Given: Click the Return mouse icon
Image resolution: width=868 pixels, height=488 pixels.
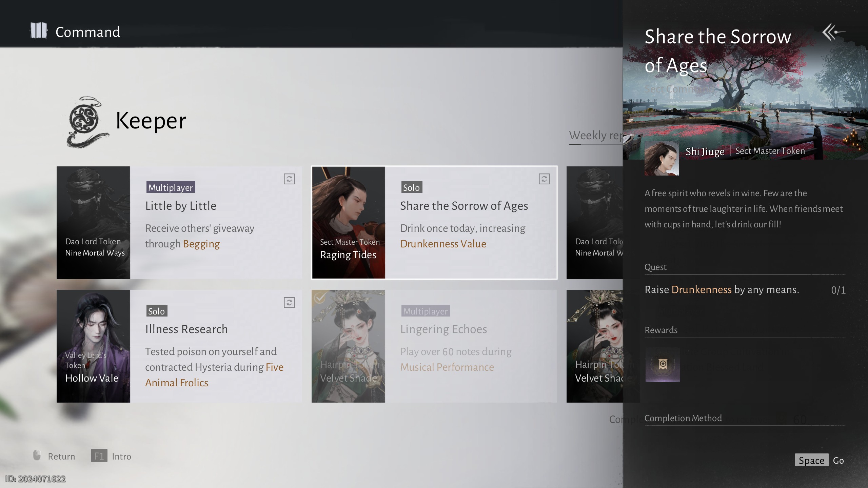Looking at the screenshot, I should (x=37, y=455).
